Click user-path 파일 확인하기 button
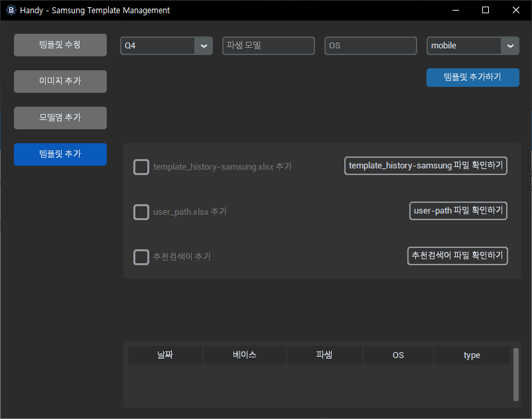Image resolution: width=532 pixels, height=419 pixels. click(x=458, y=211)
